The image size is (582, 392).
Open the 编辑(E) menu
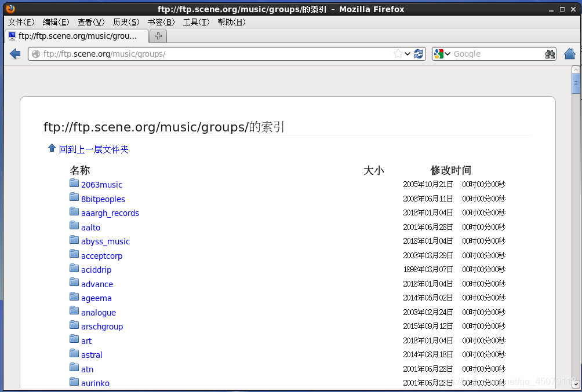pyautogui.click(x=56, y=22)
